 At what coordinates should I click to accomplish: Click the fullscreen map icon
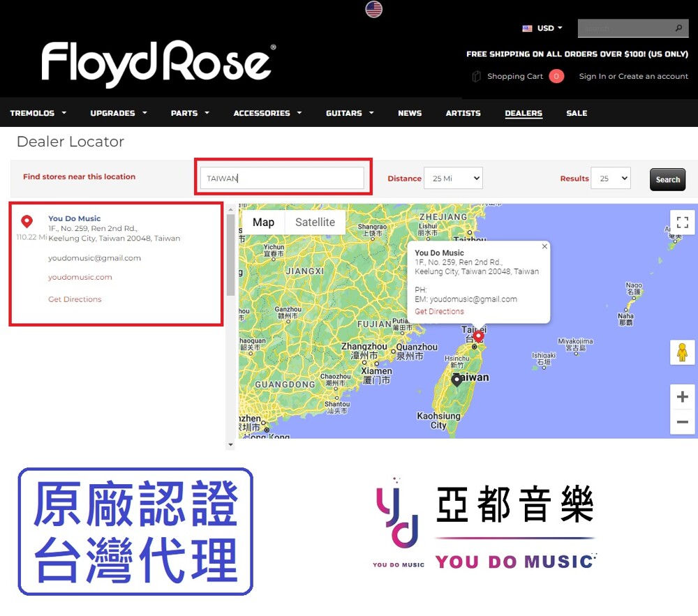(682, 223)
